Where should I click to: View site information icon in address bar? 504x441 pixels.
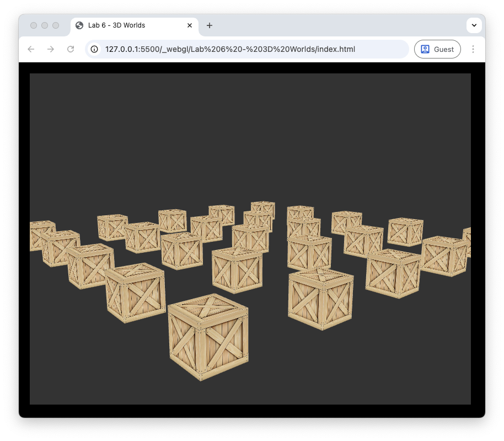tap(95, 49)
